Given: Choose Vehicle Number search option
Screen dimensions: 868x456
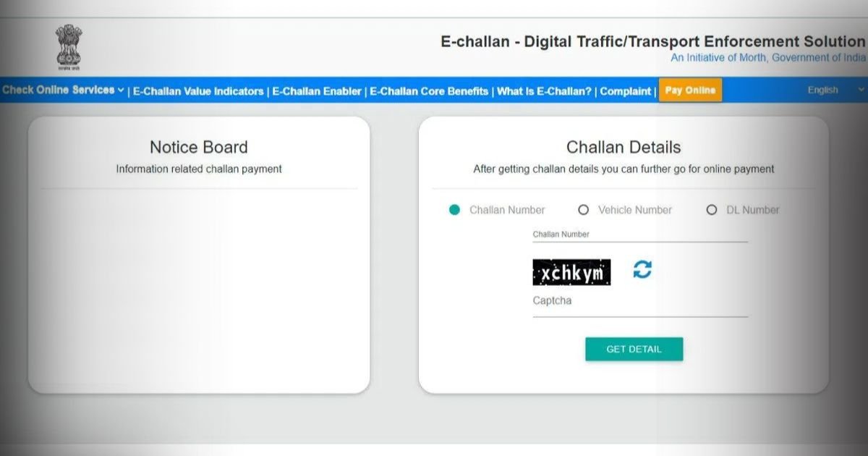Looking at the screenshot, I should 584,209.
